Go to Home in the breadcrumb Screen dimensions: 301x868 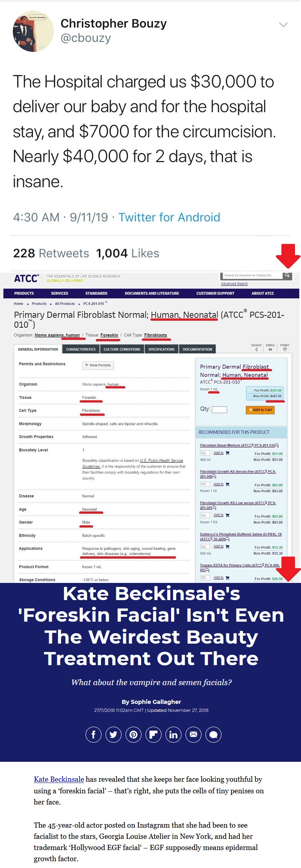18,304
